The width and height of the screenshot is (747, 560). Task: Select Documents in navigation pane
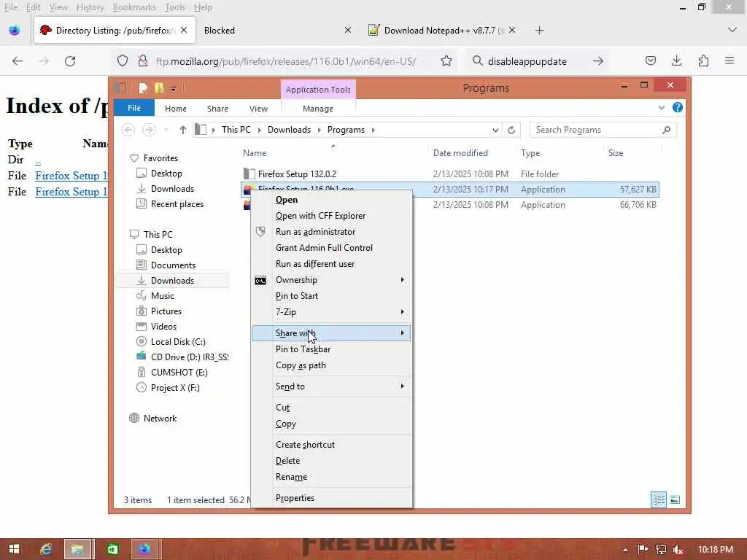pos(173,265)
